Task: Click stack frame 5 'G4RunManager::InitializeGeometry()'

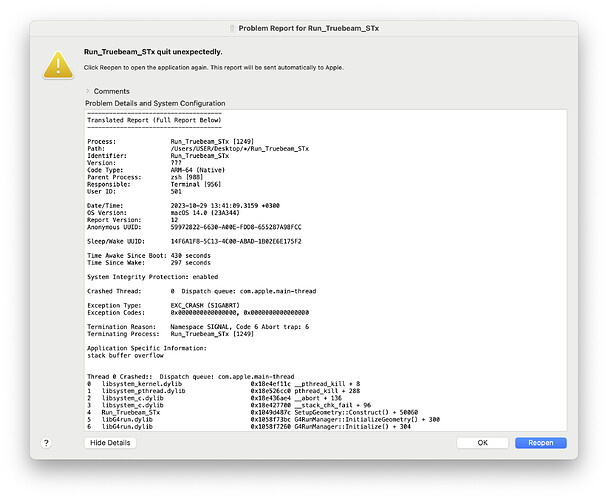Action: point(263,420)
